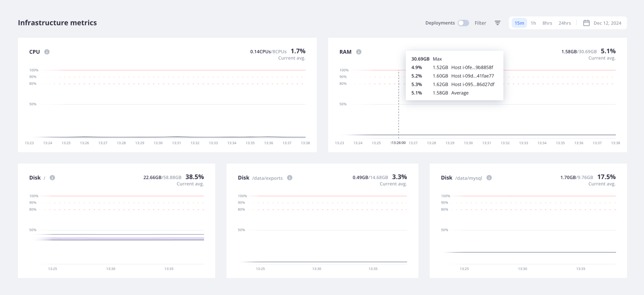The width and height of the screenshot is (644, 295).
Task: Click the Infrastructure metrics heading
Action: click(58, 23)
